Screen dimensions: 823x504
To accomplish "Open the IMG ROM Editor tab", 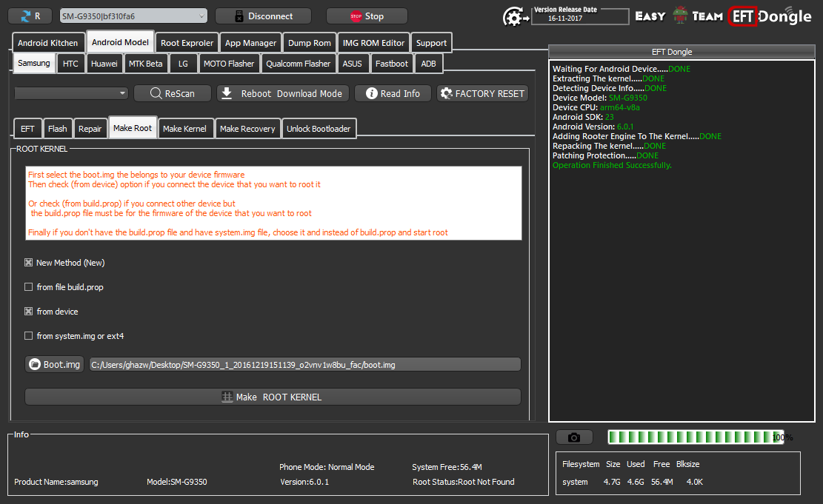I will coord(373,43).
